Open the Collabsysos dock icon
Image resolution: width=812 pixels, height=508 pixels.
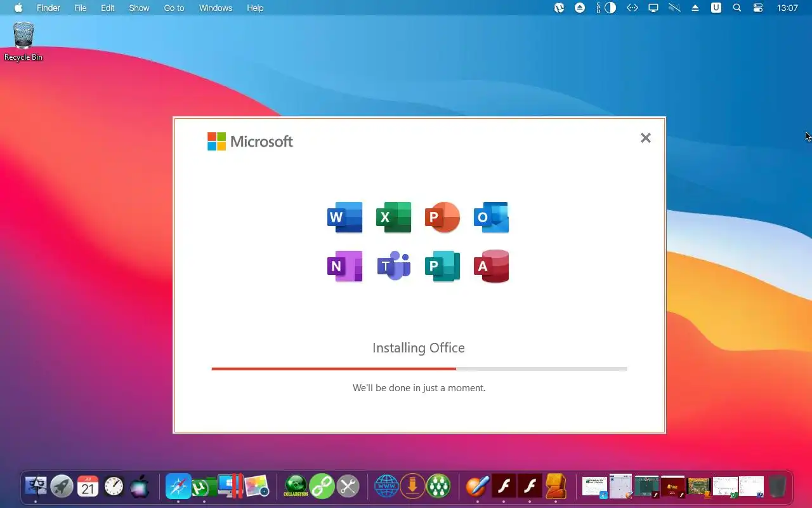(296, 486)
